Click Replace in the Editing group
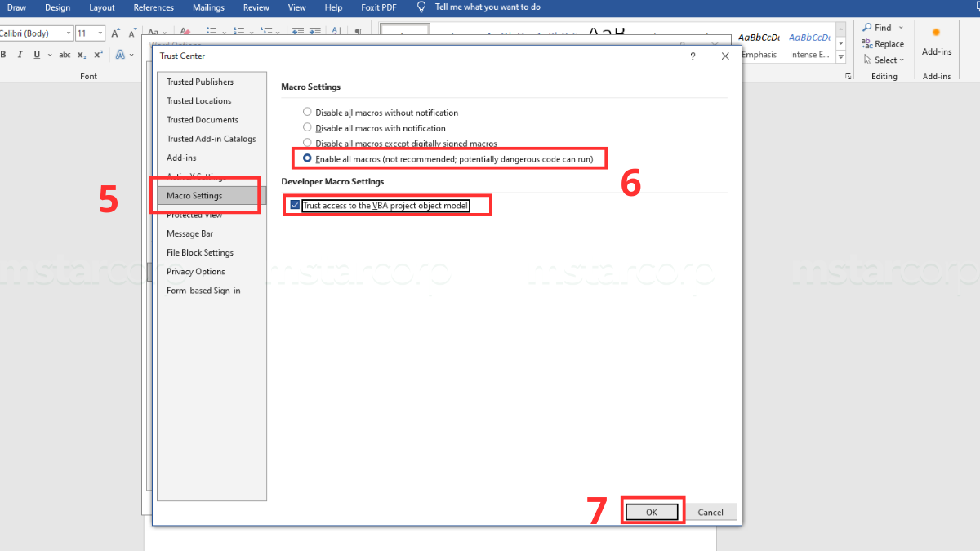Image resolution: width=980 pixels, height=551 pixels. (883, 44)
